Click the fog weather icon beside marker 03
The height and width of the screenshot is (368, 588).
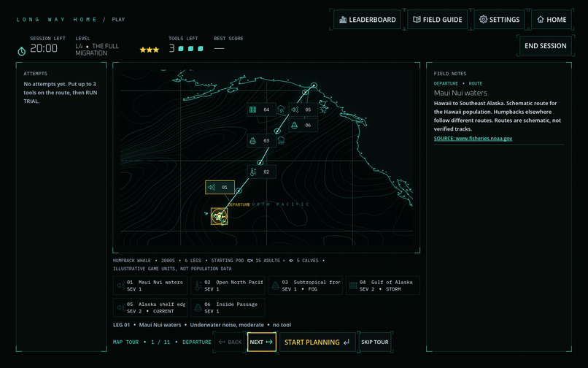(x=281, y=140)
